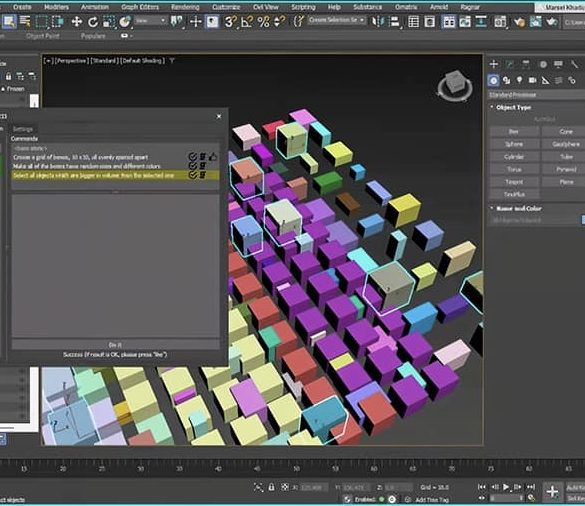Open the Motion command panel tab
585x506 pixels.
(x=543, y=64)
